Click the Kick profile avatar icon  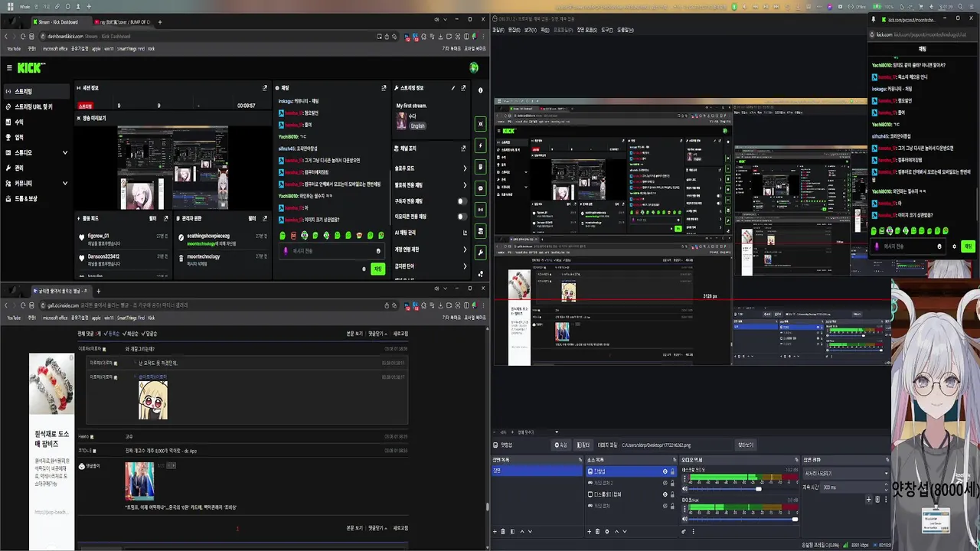(474, 68)
